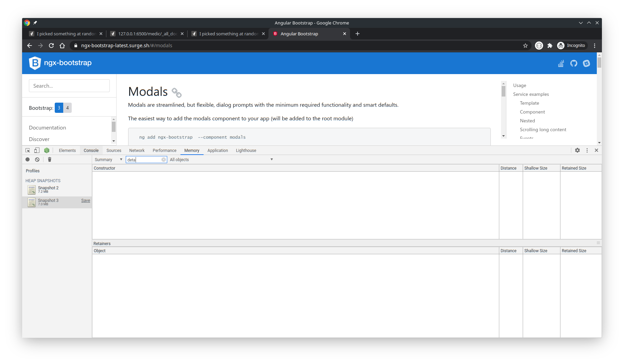Select Bootstrap version 4 toggle
Screen dimensions: 624x364
[67, 108]
